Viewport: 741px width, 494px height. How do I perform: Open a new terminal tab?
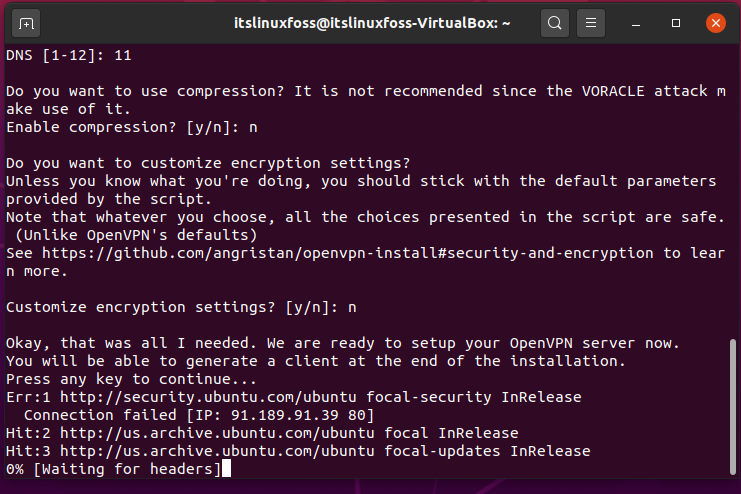pos(26,23)
